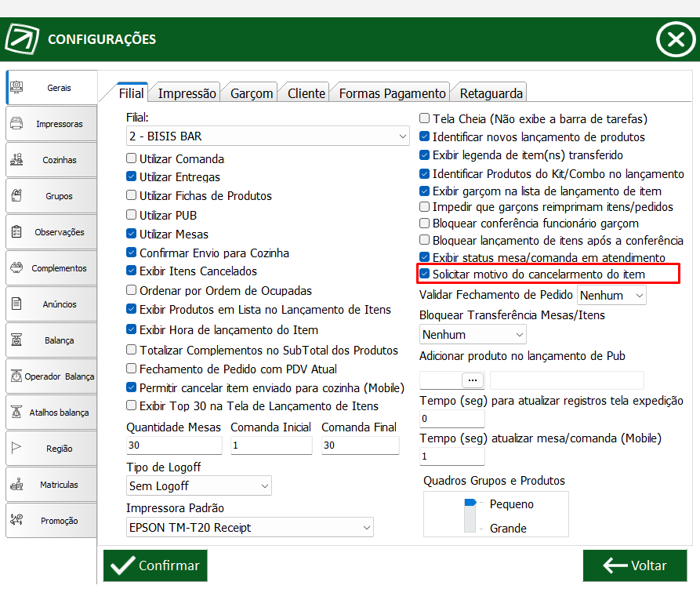Open the Gerais section icon
700x589 pixels.
[16, 87]
